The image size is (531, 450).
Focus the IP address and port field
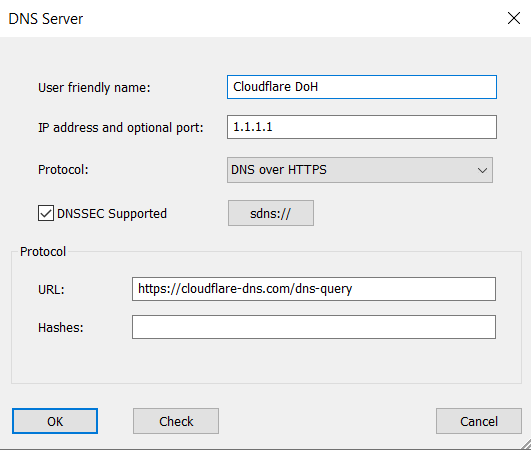point(362,127)
